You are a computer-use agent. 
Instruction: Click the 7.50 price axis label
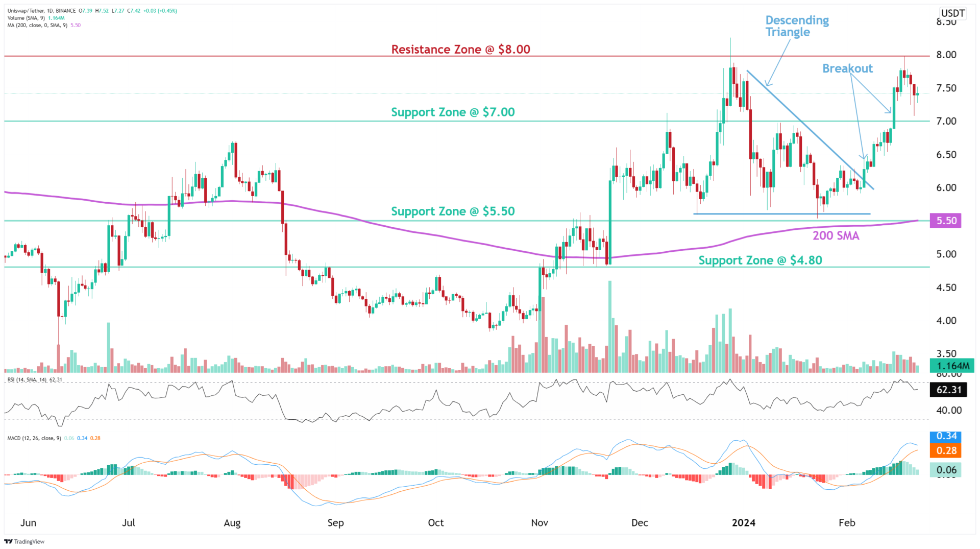coord(946,88)
